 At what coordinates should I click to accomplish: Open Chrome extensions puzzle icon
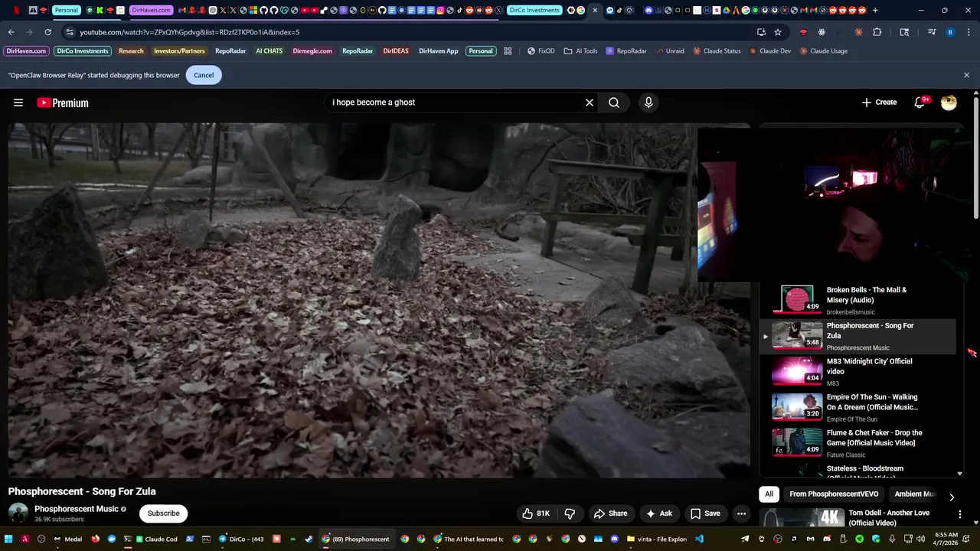point(877,32)
